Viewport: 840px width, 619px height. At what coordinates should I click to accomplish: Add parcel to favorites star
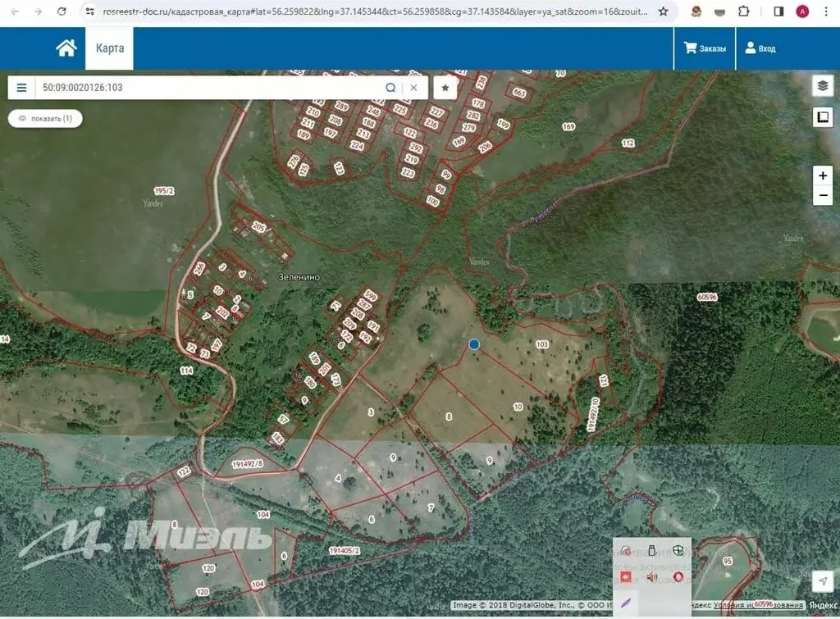click(445, 87)
